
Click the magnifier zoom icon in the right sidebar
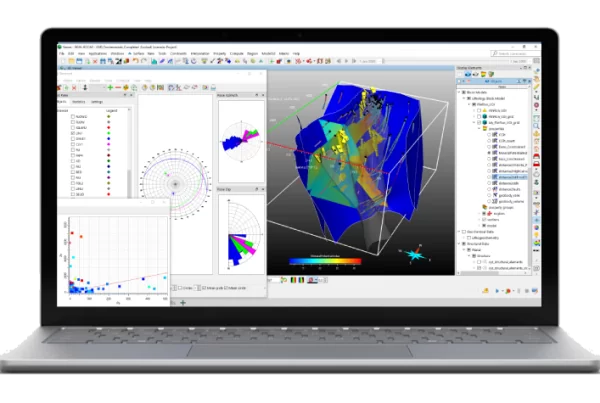[536, 126]
